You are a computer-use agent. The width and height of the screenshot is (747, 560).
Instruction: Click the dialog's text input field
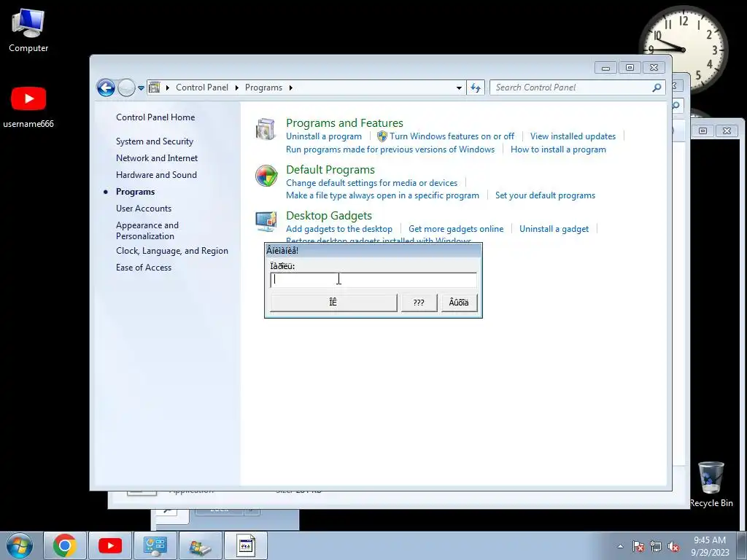pyautogui.click(x=373, y=280)
